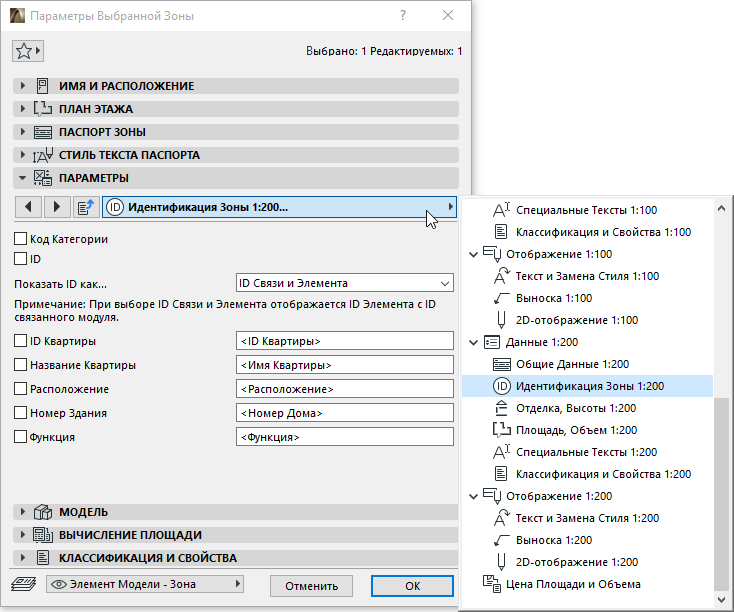The image size is (734, 612).
Task: Click the Расположение text field
Action: (345, 389)
